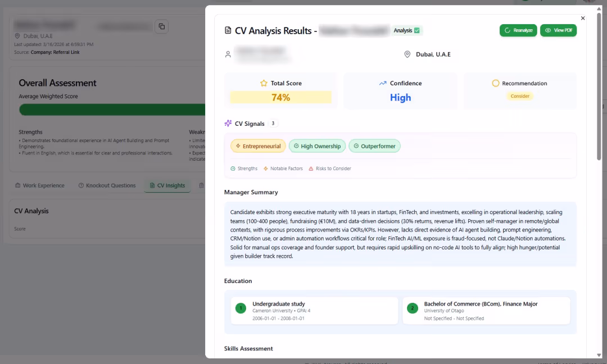This screenshot has width=607, height=364.
Task: Expand the Risks to Consider section
Action: coord(330,168)
